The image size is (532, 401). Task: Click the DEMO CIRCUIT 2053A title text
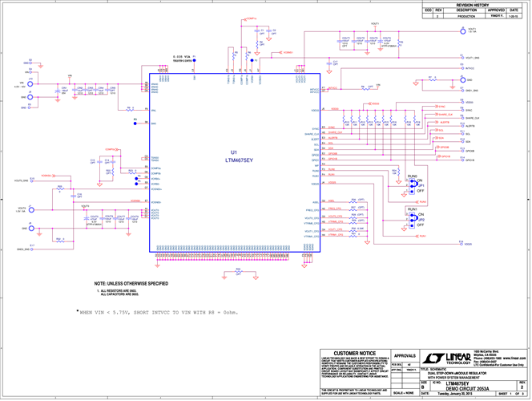coord(468,387)
